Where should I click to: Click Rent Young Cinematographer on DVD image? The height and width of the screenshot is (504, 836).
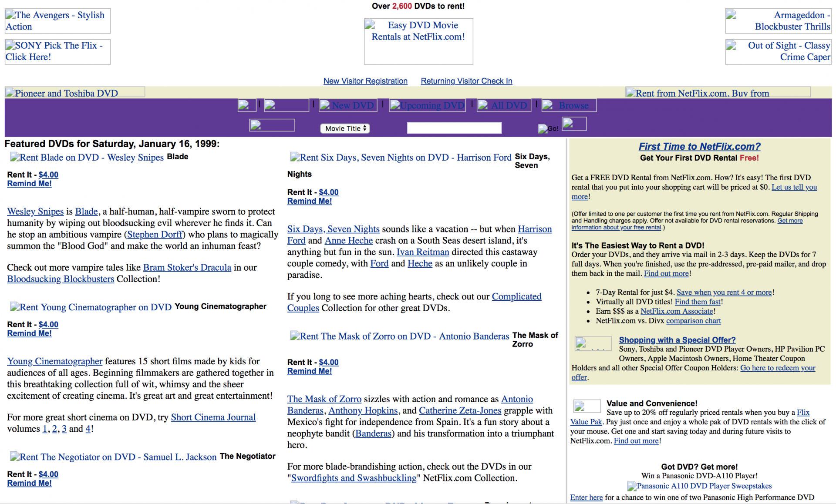pos(91,307)
